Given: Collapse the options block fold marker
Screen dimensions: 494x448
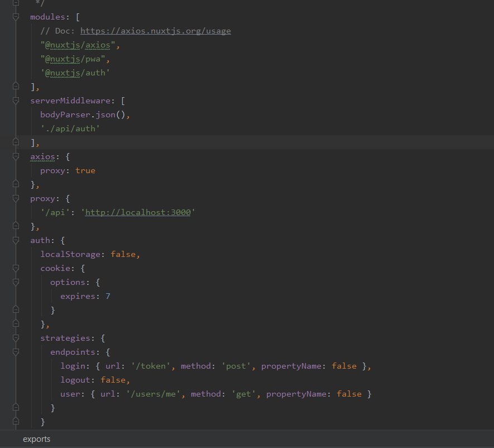Looking at the screenshot, I should click(16, 282).
